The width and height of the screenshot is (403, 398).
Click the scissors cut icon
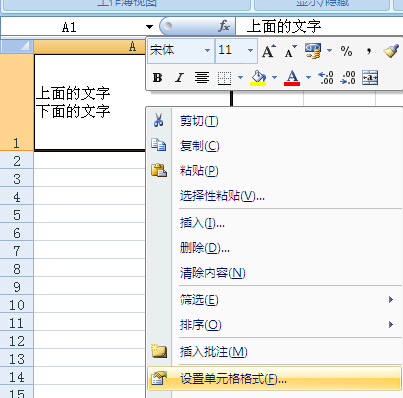coord(159,120)
